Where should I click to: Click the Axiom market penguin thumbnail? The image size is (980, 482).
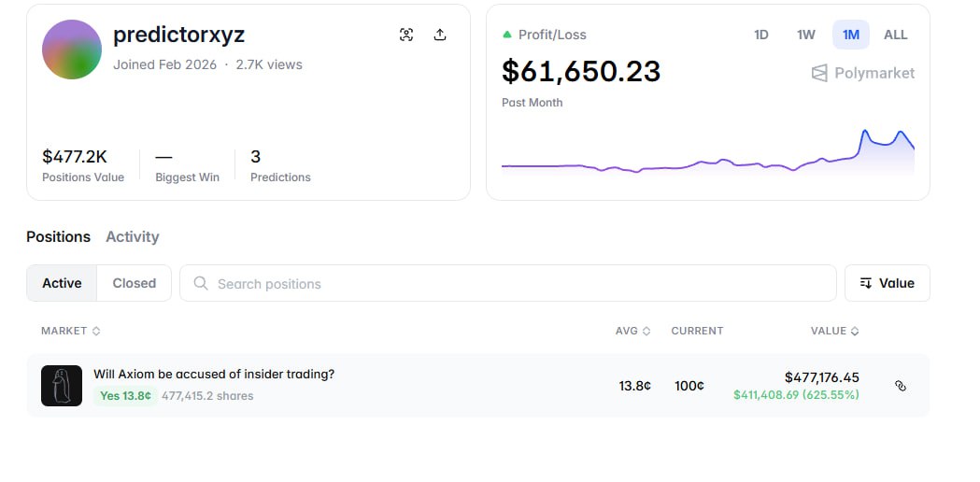[x=62, y=386]
